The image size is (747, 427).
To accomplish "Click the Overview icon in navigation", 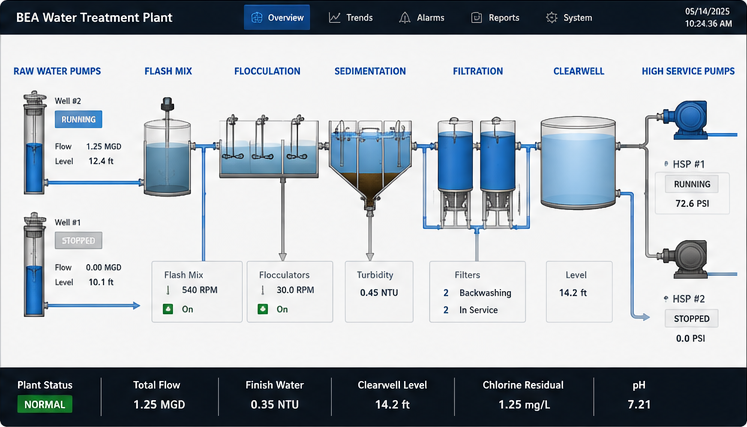I will coord(257,18).
